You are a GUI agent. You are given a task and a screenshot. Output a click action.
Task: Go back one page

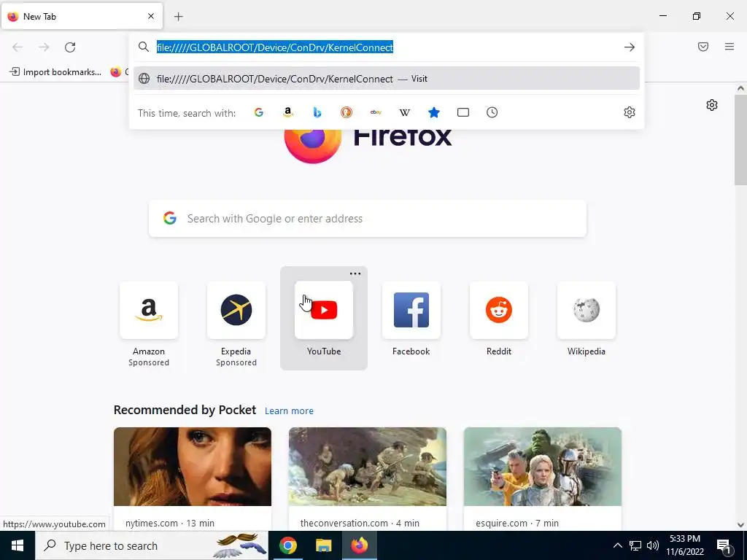(x=18, y=47)
